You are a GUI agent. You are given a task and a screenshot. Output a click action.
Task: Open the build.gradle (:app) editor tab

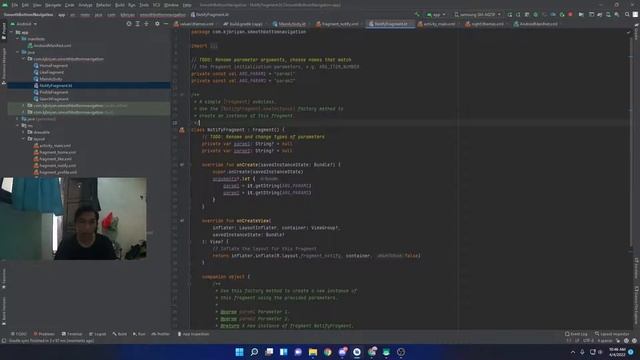click(243, 24)
